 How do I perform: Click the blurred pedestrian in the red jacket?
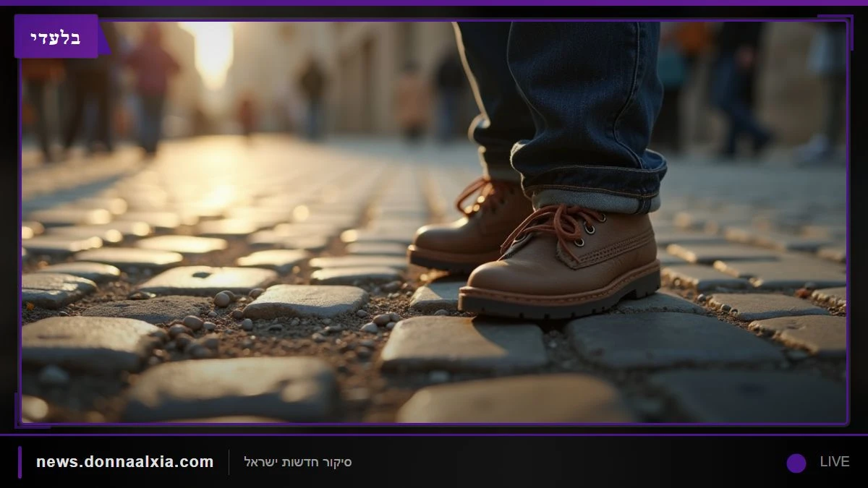pos(153,87)
